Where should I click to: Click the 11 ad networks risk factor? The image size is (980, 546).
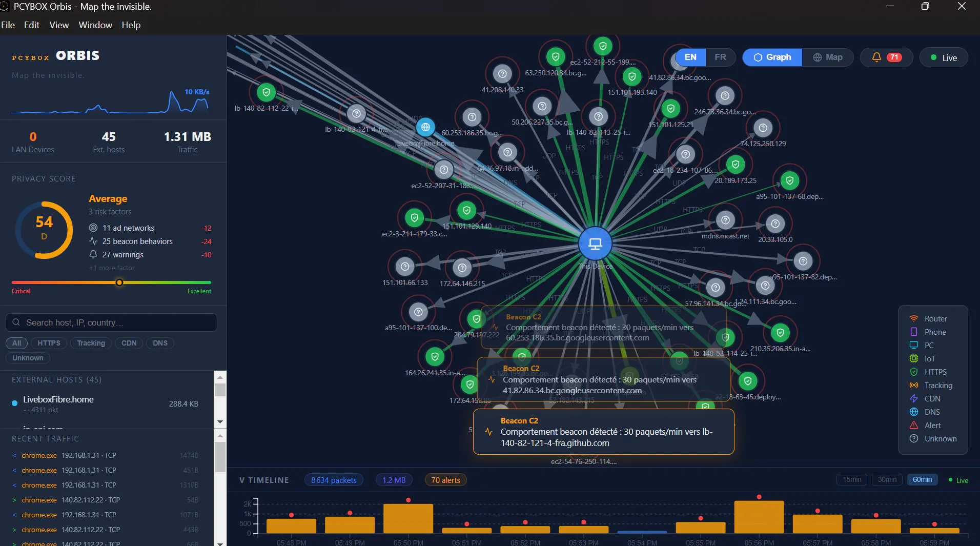(x=150, y=228)
